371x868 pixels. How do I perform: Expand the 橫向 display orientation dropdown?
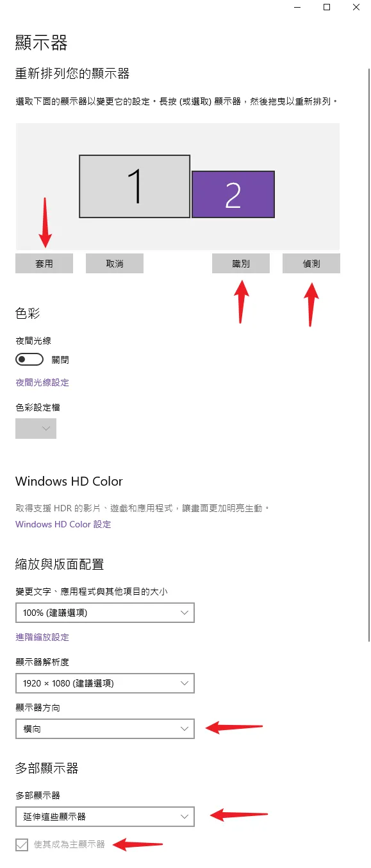pos(105,729)
